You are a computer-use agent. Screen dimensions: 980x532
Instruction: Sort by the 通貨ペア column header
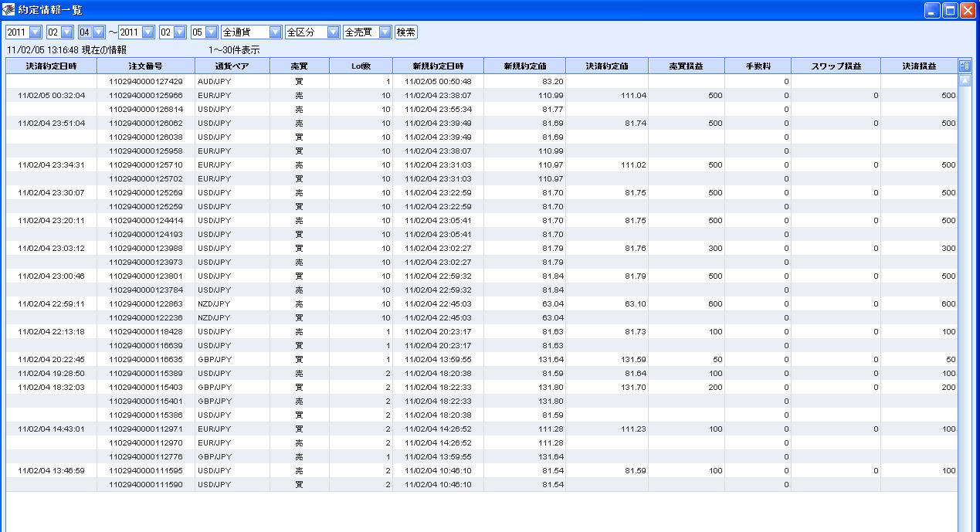(232, 66)
